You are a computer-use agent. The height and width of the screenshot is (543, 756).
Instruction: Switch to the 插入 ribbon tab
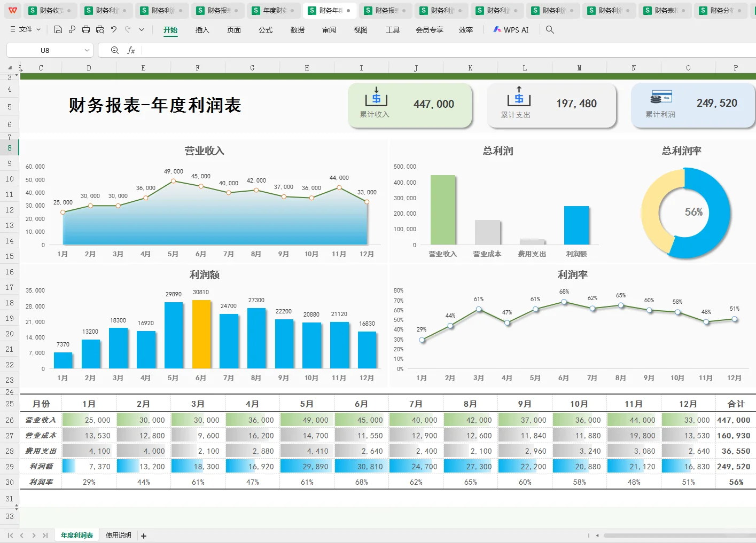pos(202,30)
